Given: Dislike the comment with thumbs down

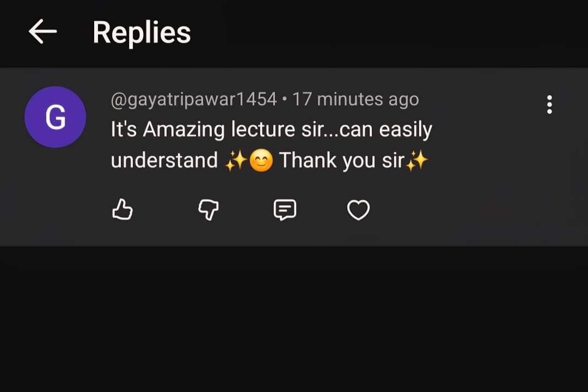Looking at the screenshot, I should (209, 210).
